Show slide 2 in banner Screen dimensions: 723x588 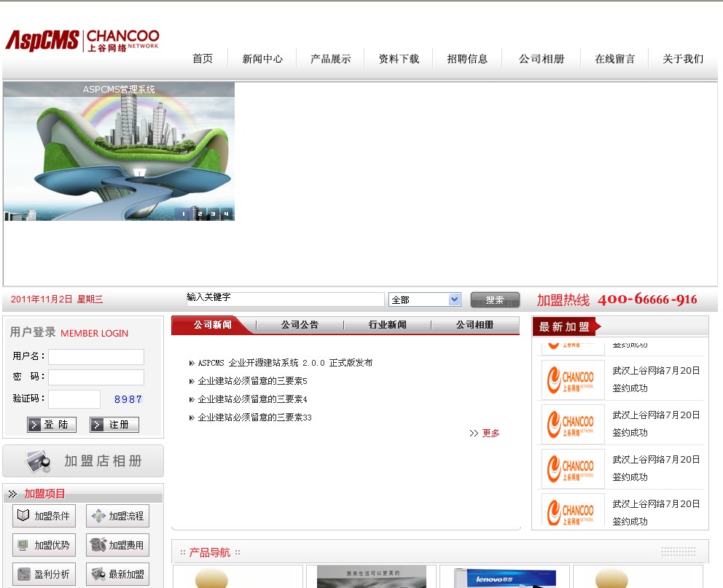[x=200, y=213]
